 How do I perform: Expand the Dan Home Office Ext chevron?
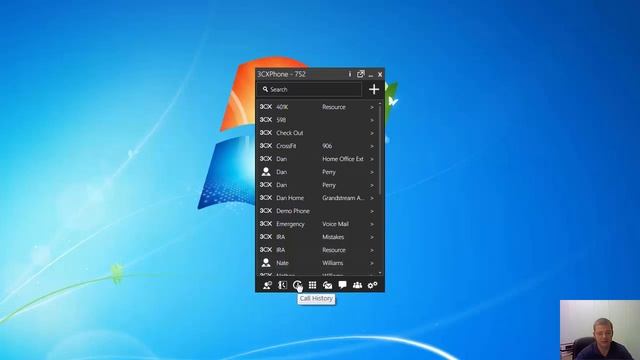pos(372,159)
